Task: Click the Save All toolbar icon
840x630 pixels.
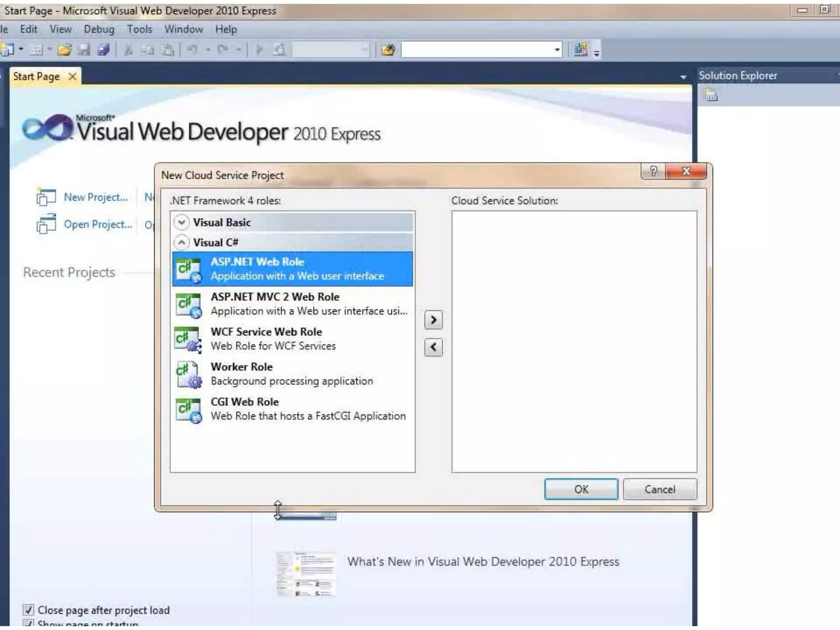Action: coord(103,50)
